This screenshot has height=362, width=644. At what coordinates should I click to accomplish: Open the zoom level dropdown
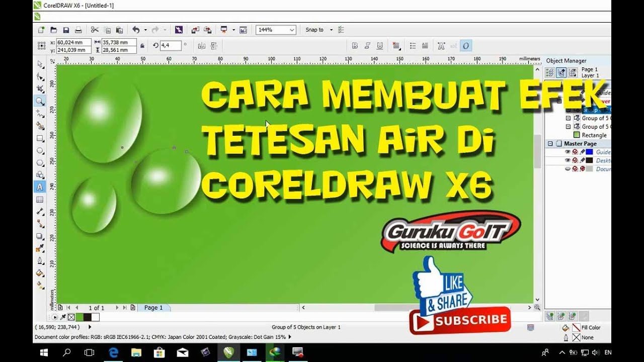292,30
